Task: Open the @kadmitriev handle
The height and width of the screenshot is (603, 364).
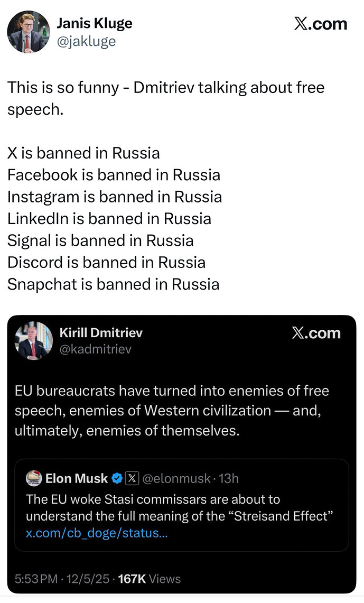Action: click(x=95, y=349)
